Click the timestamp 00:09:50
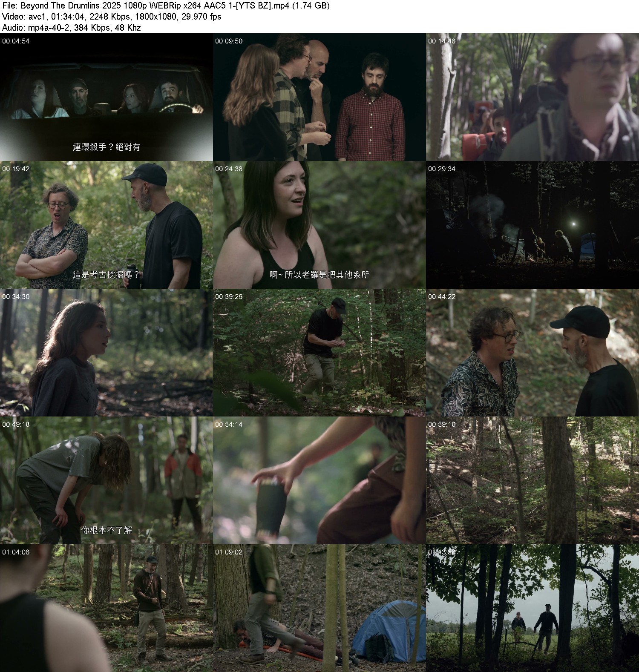639x672 pixels. click(229, 41)
